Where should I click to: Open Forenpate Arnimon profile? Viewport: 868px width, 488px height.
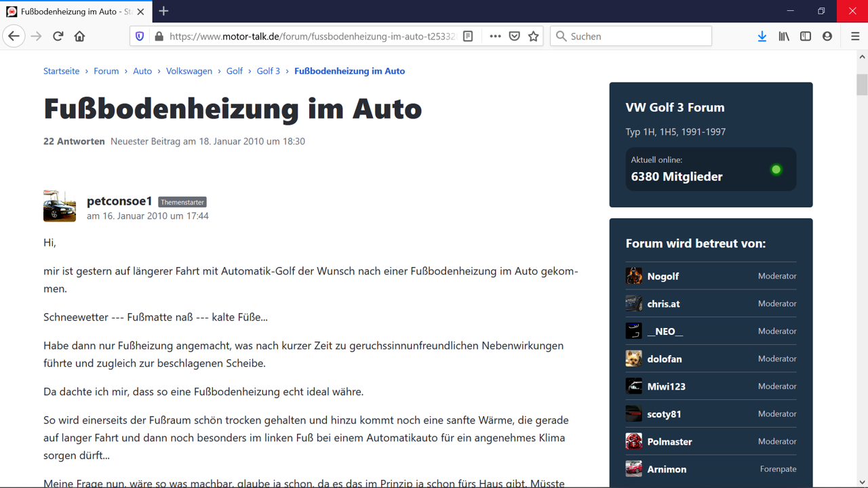667,469
